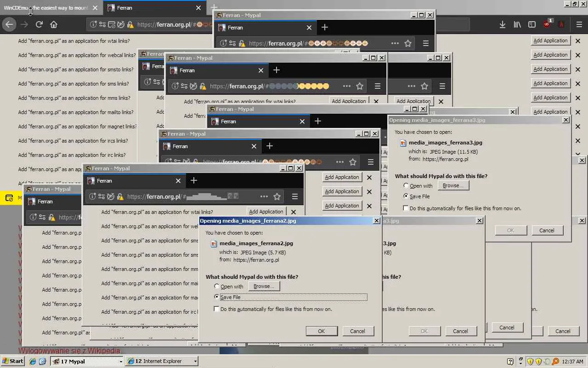Click the site info icon in the blue-and-yellow circle URL window
The image size is (588, 368).
pos(175,86)
